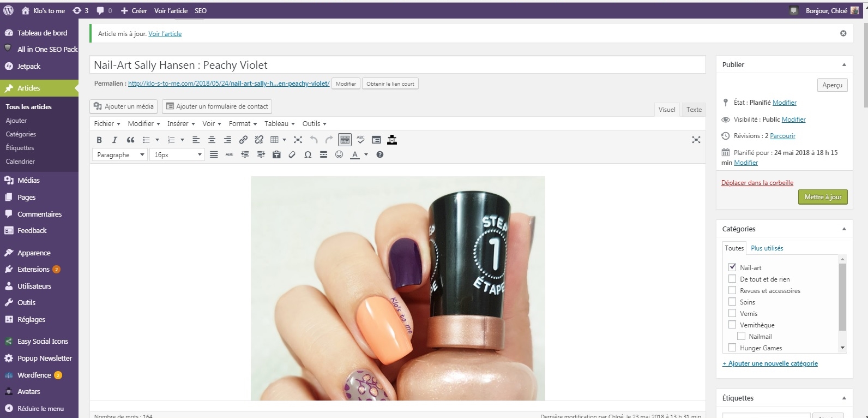Dismiss the 'Article mis à jour' notice

[843, 34]
